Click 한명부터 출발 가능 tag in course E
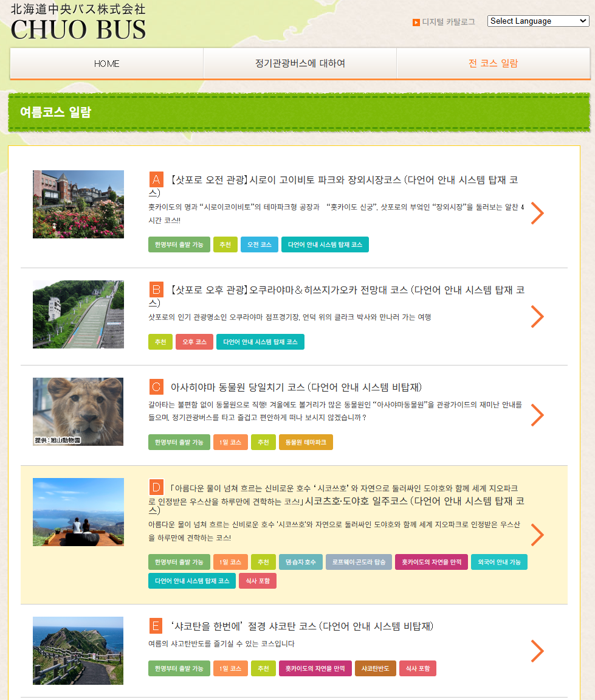Viewport: 595px width, 700px height. click(179, 668)
